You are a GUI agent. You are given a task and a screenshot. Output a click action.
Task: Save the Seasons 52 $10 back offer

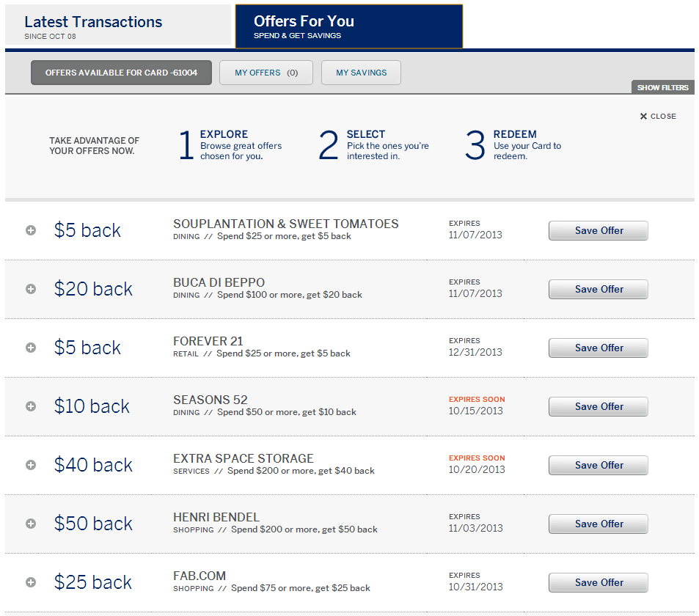click(599, 406)
